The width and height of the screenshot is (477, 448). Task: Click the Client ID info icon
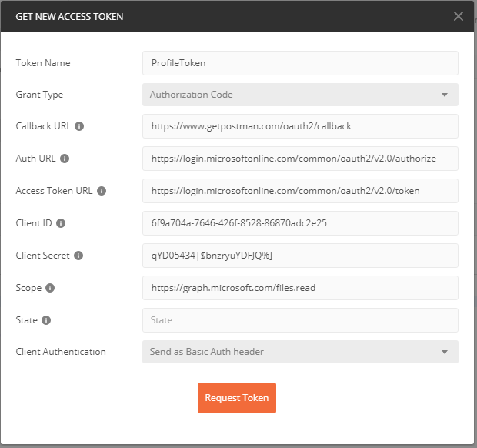pos(61,223)
